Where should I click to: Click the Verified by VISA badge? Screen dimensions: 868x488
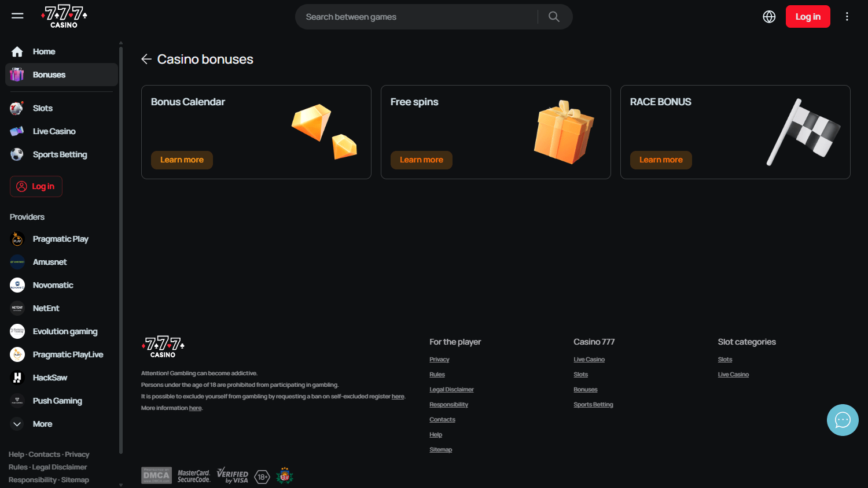pyautogui.click(x=233, y=475)
